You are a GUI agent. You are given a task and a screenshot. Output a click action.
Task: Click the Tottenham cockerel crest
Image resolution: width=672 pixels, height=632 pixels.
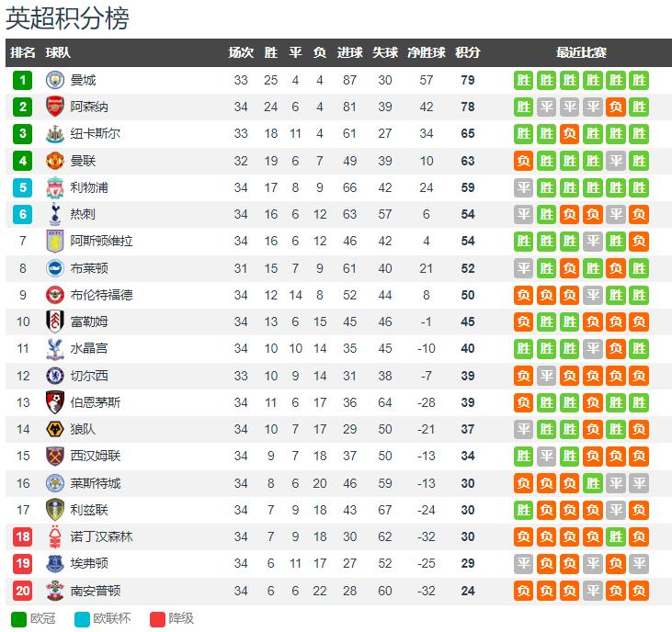(55, 215)
